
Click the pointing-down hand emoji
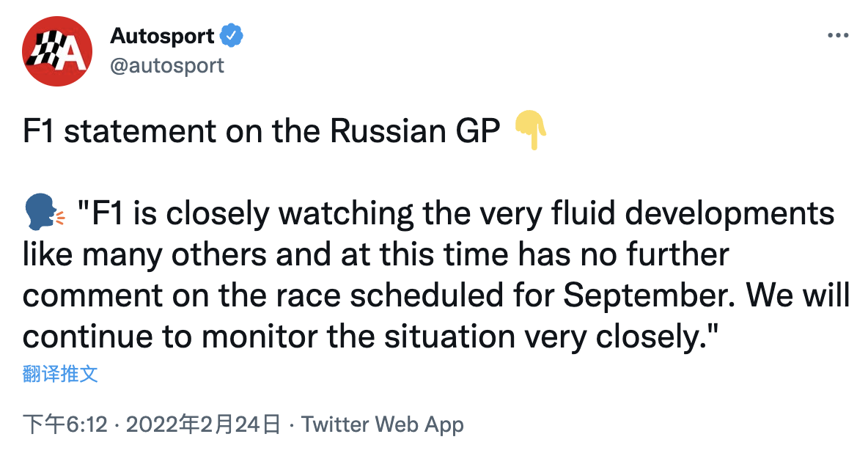pyautogui.click(x=532, y=131)
